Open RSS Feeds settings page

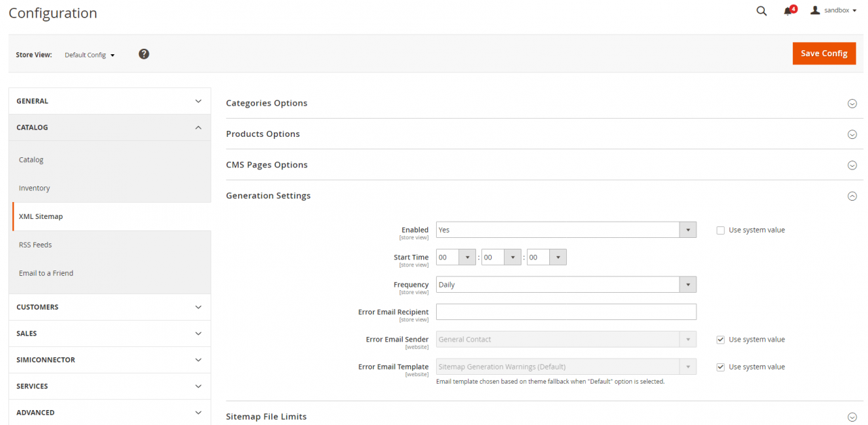(35, 245)
